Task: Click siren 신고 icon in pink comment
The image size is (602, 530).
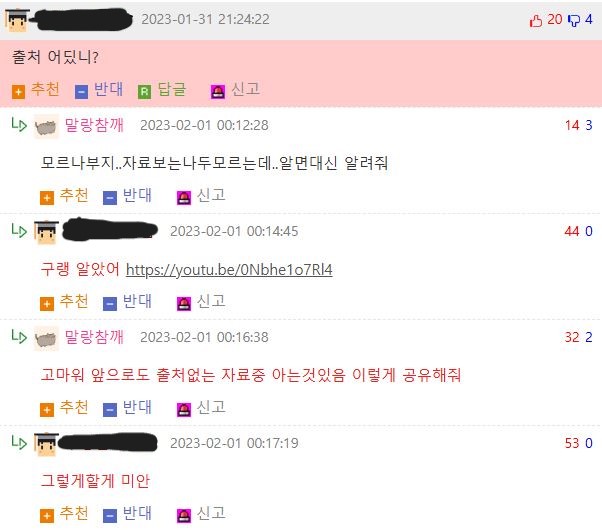Action: (x=218, y=92)
